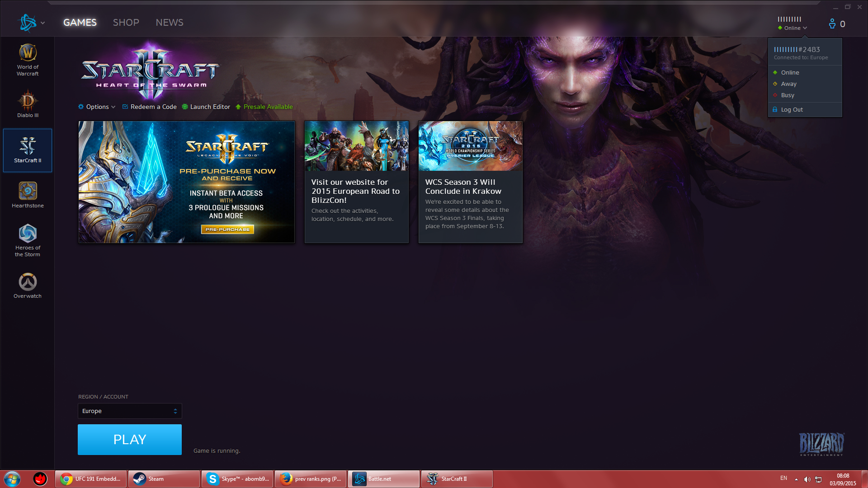
Task: Click PRE-PURCHASE button on banner
Action: pos(227,230)
